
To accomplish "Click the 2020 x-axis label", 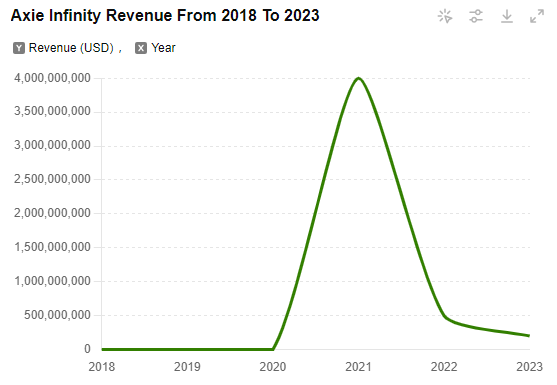I will click(x=273, y=367).
